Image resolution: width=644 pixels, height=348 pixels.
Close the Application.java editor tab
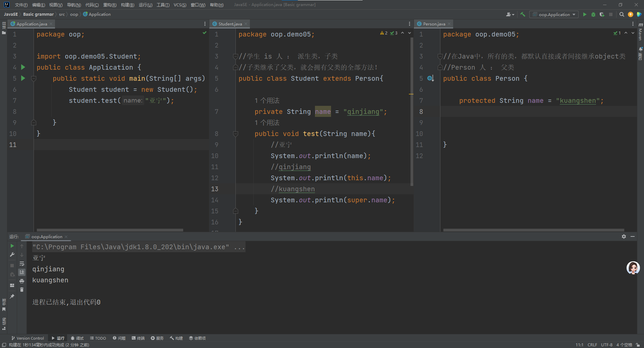click(51, 24)
